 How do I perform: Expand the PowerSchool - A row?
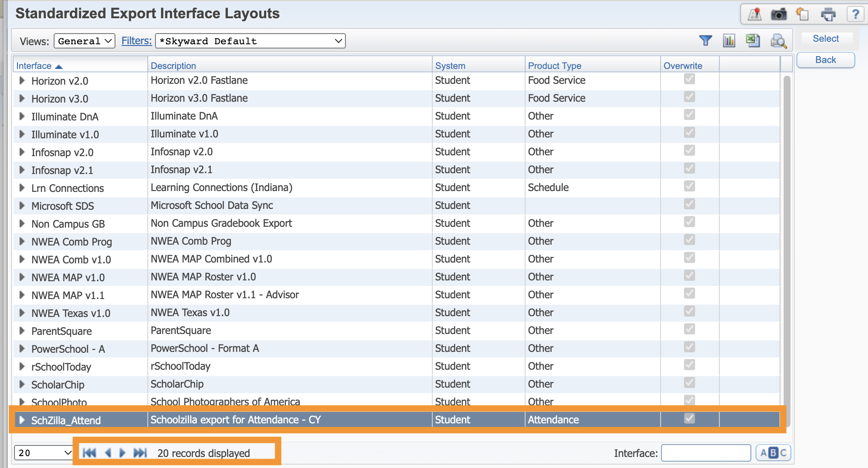[x=22, y=348]
